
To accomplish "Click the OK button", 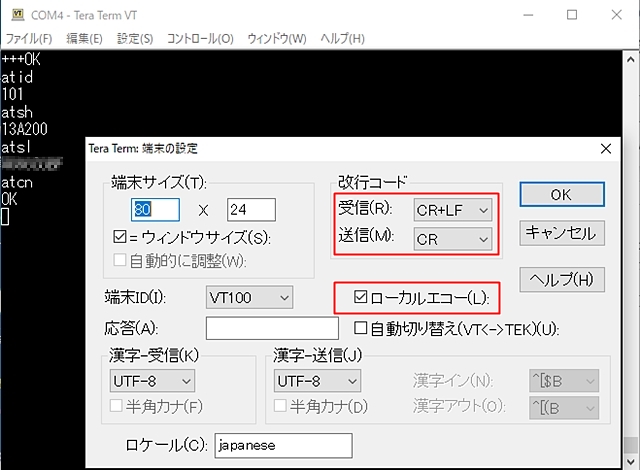I will [x=561, y=193].
